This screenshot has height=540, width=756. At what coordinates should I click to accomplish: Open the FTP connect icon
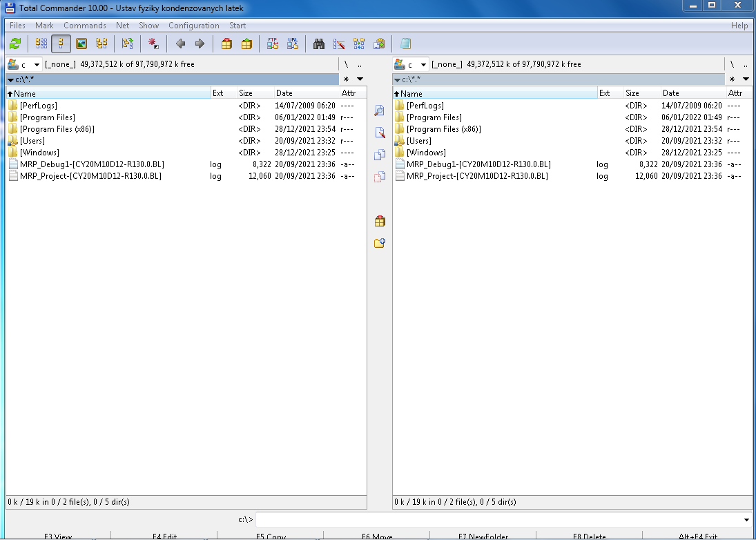click(x=273, y=44)
